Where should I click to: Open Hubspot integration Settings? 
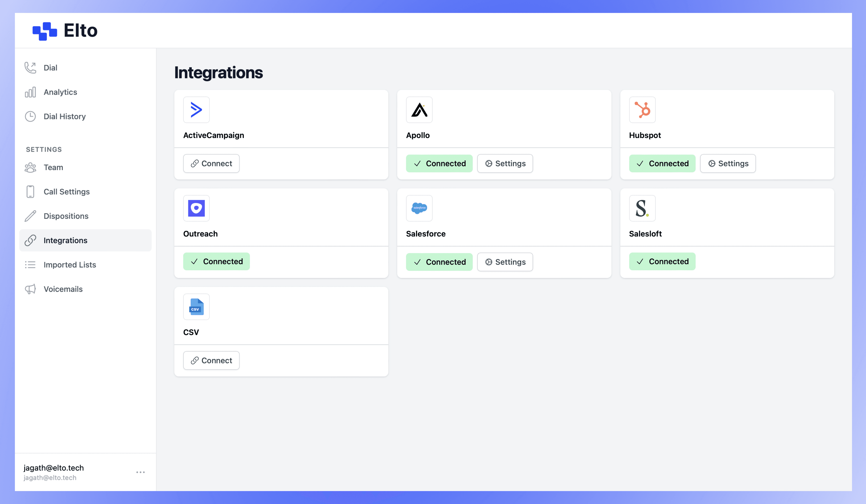pyautogui.click(x=728, y=164)
